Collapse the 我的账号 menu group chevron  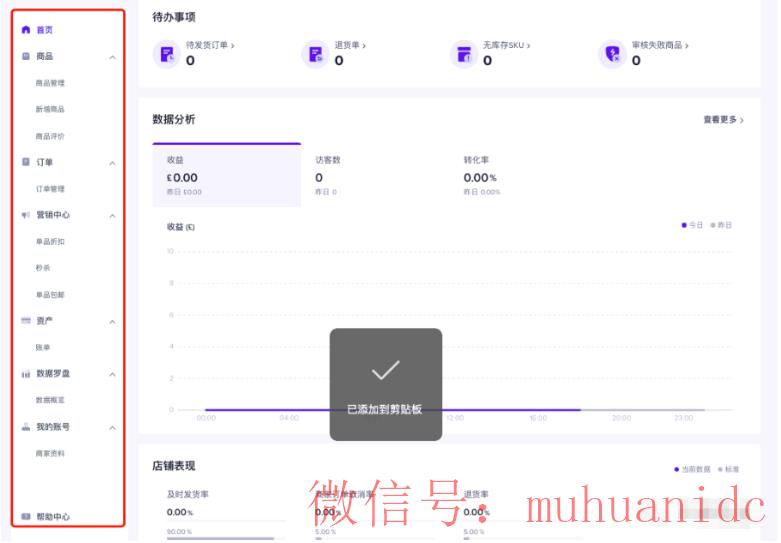point(113,428)
